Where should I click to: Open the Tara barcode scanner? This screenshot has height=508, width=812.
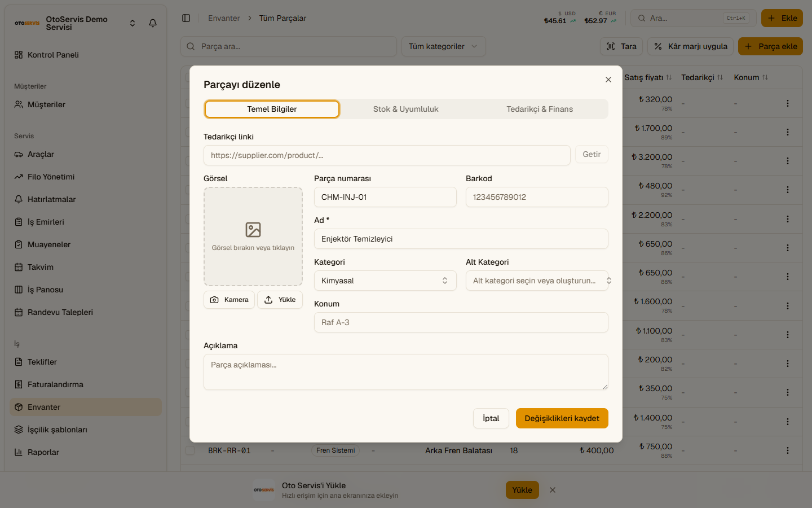(x=621, y=46)
